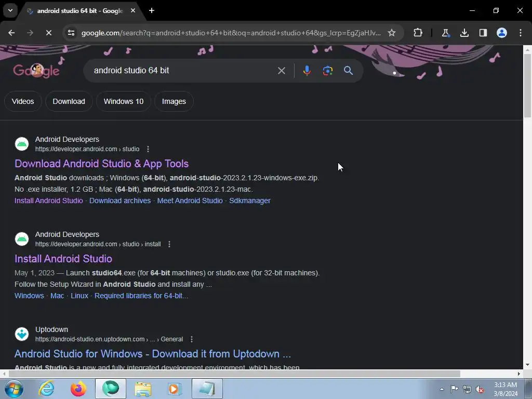The width and height of the screenshot is (532, 399).
Task: Click the scroll down arrow
Action: [x=527, y=365]
